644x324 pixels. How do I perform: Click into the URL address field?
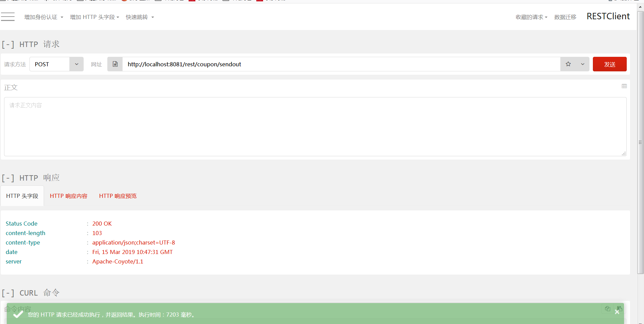point(341,64)
